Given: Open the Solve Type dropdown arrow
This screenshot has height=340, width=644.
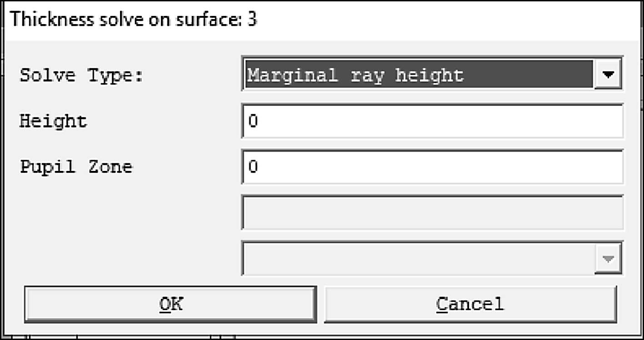Looking at the screenshot, I should coord(608,75).
